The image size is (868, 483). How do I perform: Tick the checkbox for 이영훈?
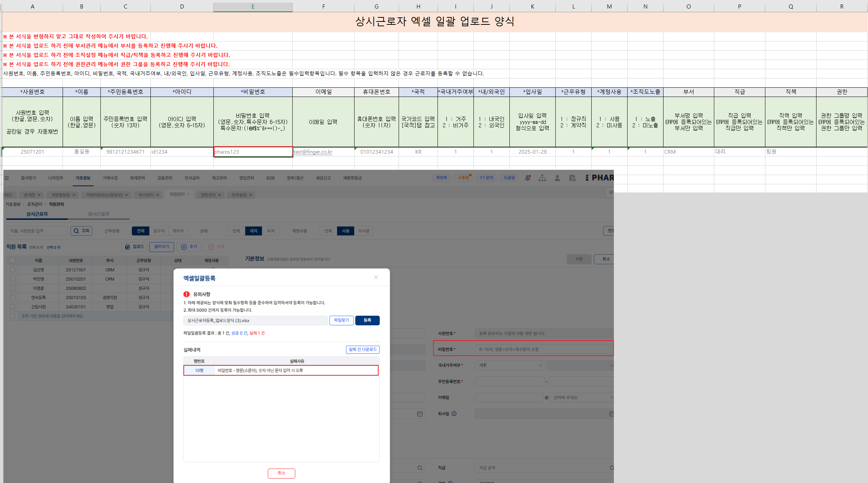pyautogui.click(x=13, y=288)
